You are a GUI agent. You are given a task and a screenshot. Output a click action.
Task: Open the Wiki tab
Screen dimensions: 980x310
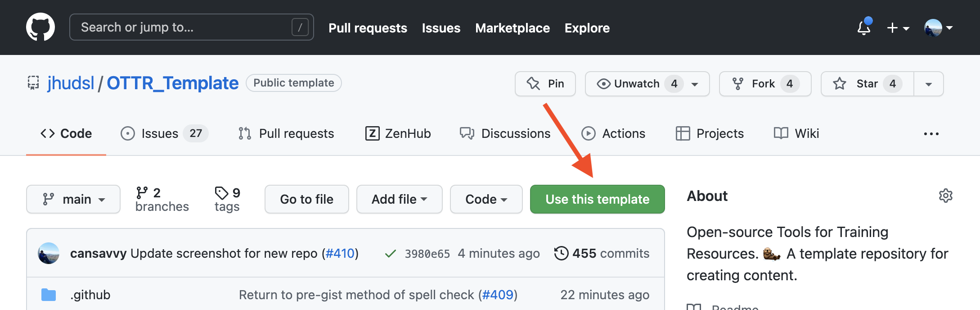(x=796, y=133)
